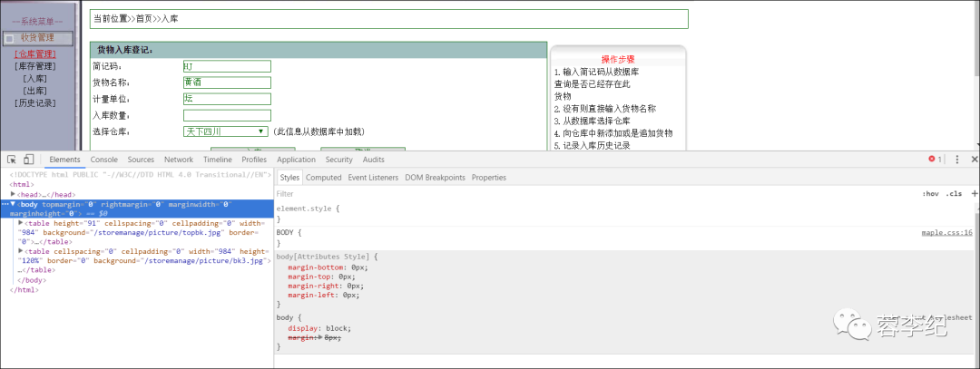Toggle the :hov element state panel
Viewport: 980px width, 369px height.
point(930,194)
